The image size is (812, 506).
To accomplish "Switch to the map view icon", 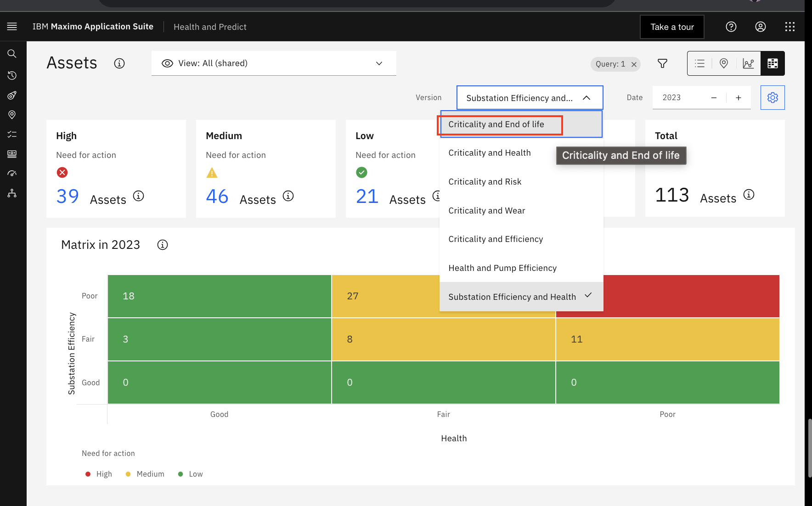I will (x=724, y=63).
